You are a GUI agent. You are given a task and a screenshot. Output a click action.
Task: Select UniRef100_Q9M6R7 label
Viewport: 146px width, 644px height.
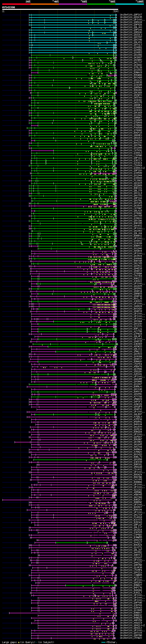coord(131,118)
